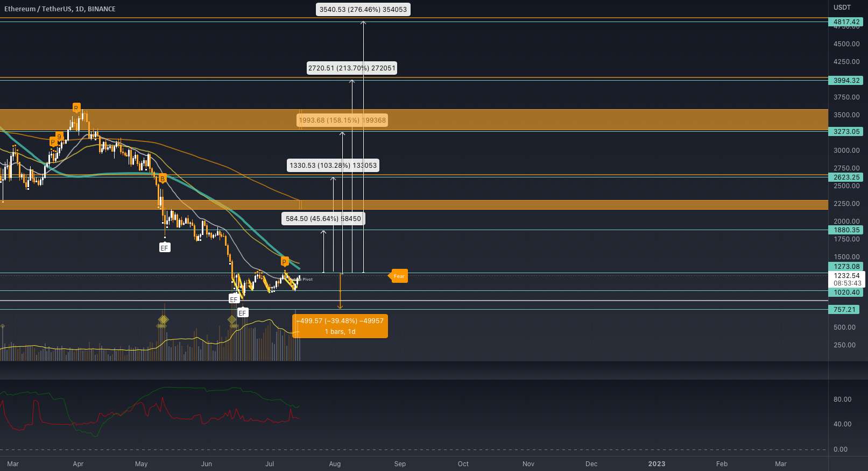
Task: Click the 757.21 price level tag
Action: [844, 309]
